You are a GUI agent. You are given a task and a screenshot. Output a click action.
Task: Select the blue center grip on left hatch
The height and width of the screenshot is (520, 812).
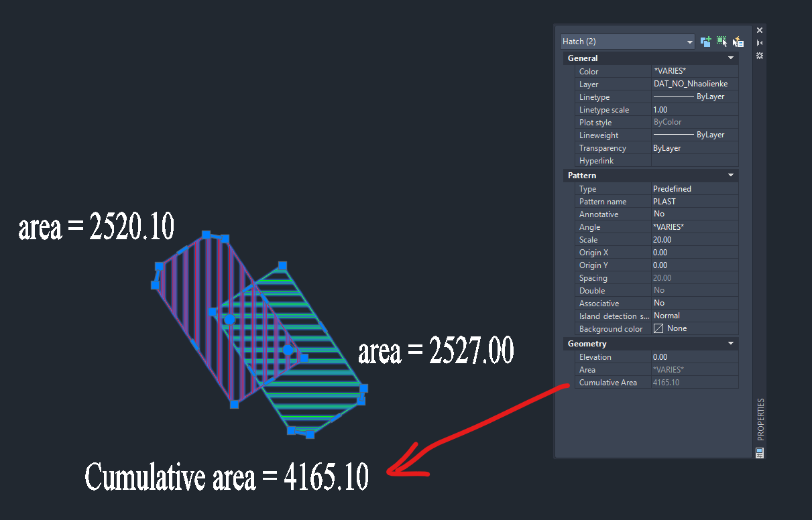pos(229,319)
